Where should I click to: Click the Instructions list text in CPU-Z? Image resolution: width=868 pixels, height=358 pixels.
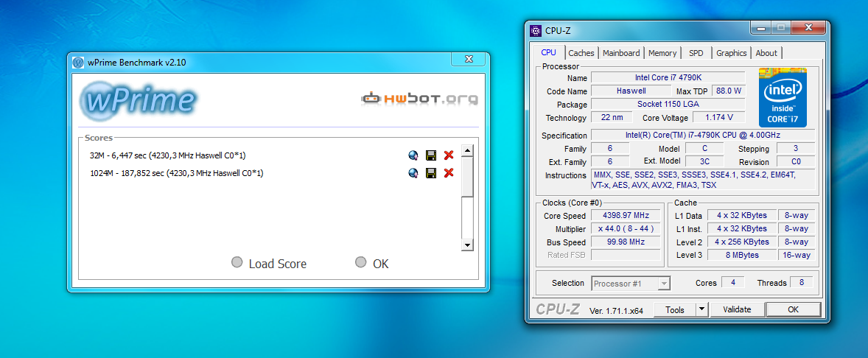pyautogui.click(x=703, y=180)
